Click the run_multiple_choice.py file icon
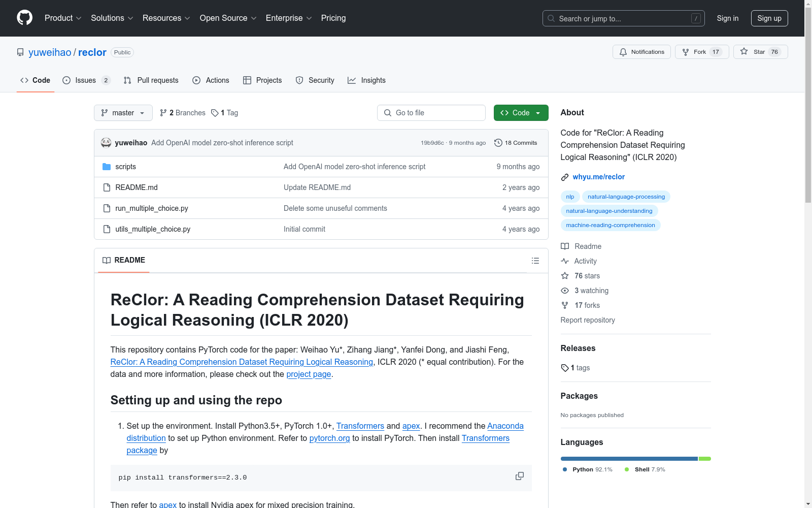This screenshot has height=508, width=812. click(107, 208)
